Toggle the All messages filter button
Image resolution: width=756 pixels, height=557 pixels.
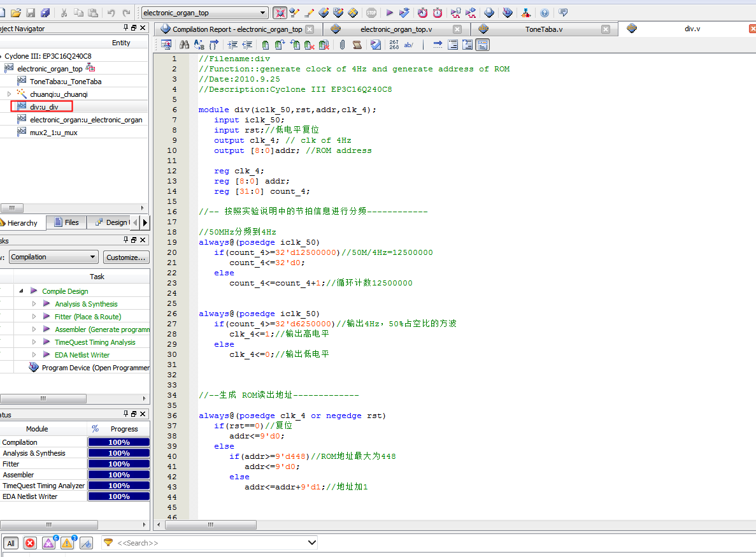(11, 543)
